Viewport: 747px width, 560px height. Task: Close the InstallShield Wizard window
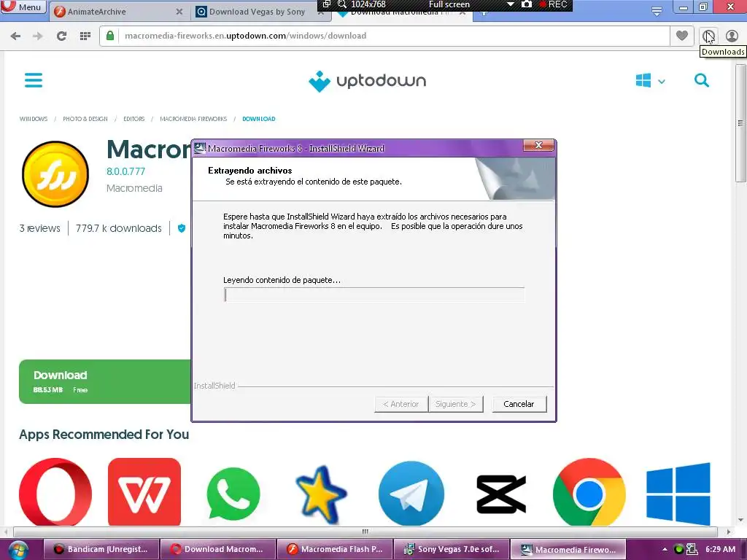[x=539, y=145]
